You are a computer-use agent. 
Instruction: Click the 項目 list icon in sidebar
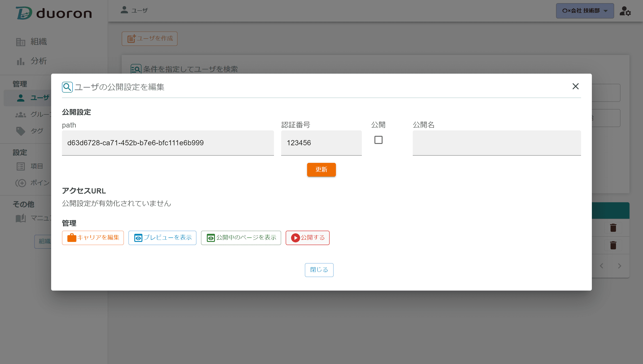click(x=21, y=166)
